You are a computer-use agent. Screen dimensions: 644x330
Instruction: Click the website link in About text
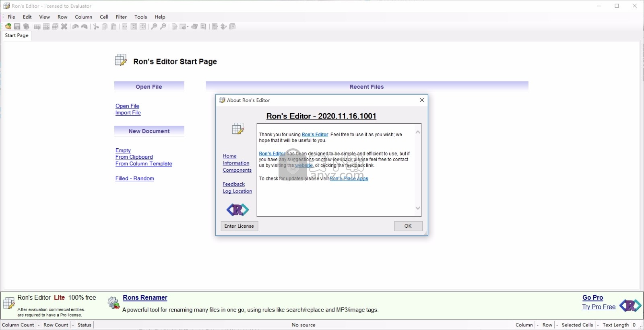coord(304,166)
